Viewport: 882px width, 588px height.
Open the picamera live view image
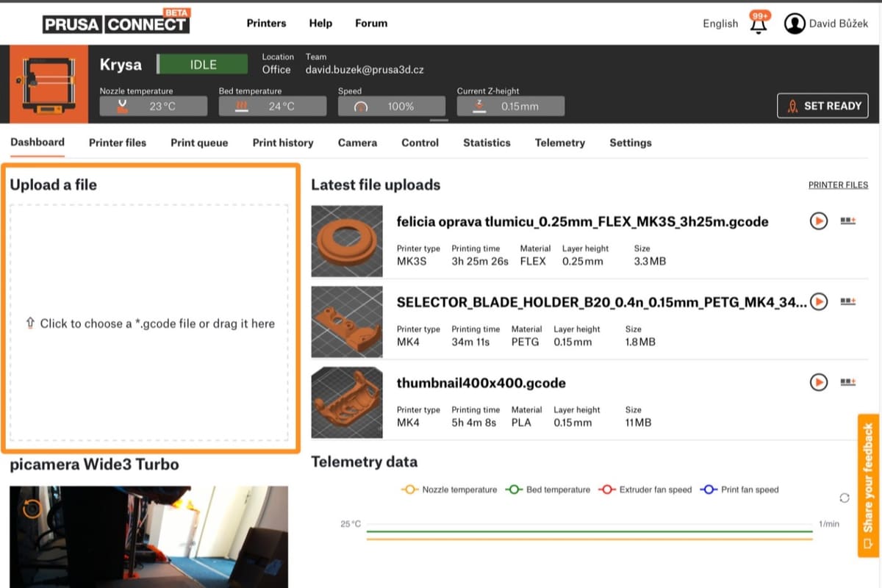tap(149, 537)
